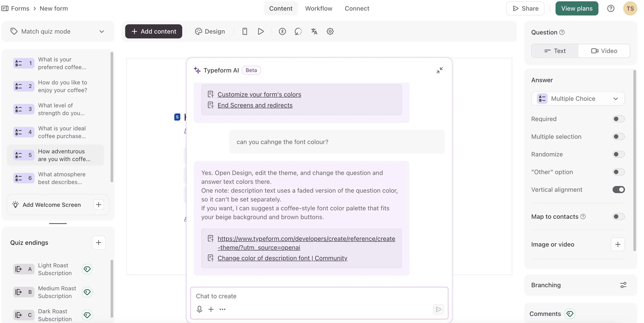
Task: Click the Forms breadcrumb icon
Action: 5,8
